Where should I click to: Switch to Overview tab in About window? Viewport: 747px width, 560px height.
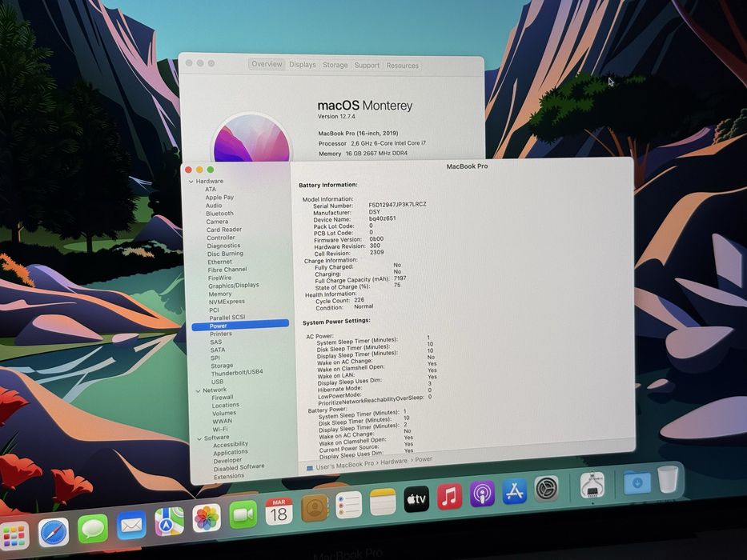point(267,64)
